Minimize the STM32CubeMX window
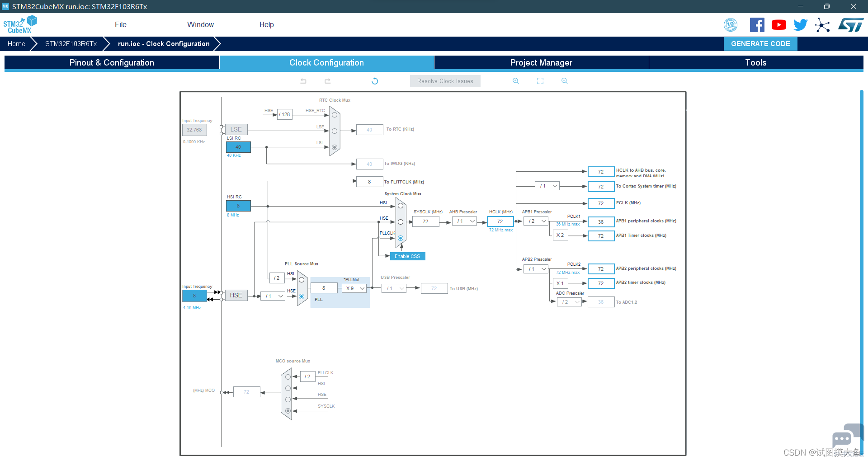Screen dimensions: 868x461 (801, 6)
